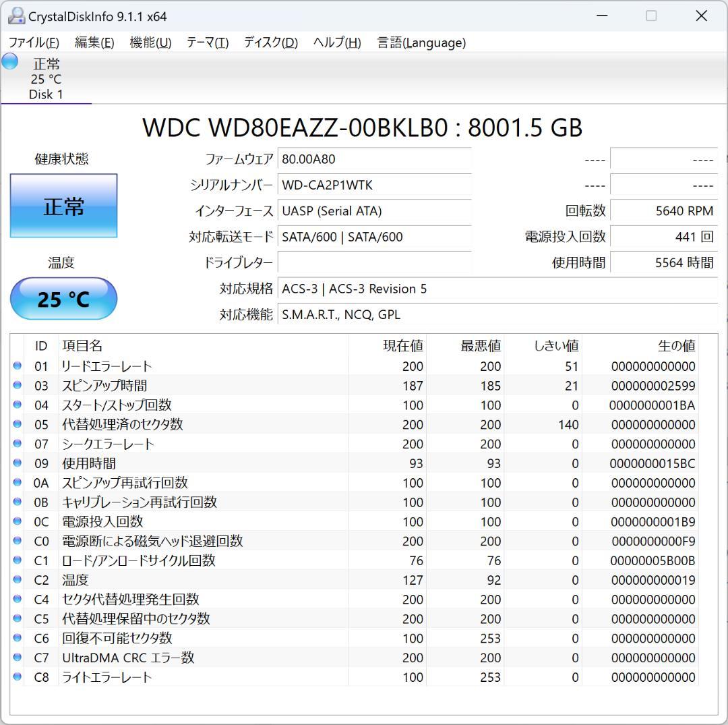Click the 正常 health status button
The width and height of the screenshot is (728, 725).
point(63,206)
